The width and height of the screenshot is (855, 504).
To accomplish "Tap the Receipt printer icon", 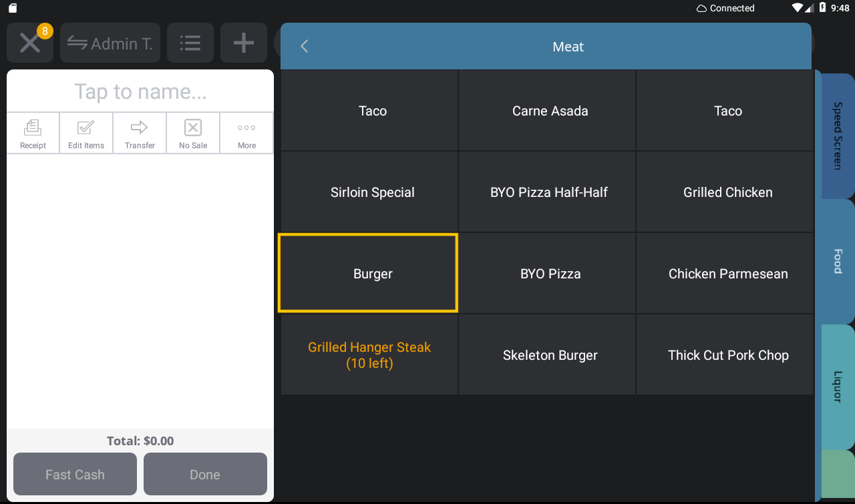I will (x=33, y=128).
